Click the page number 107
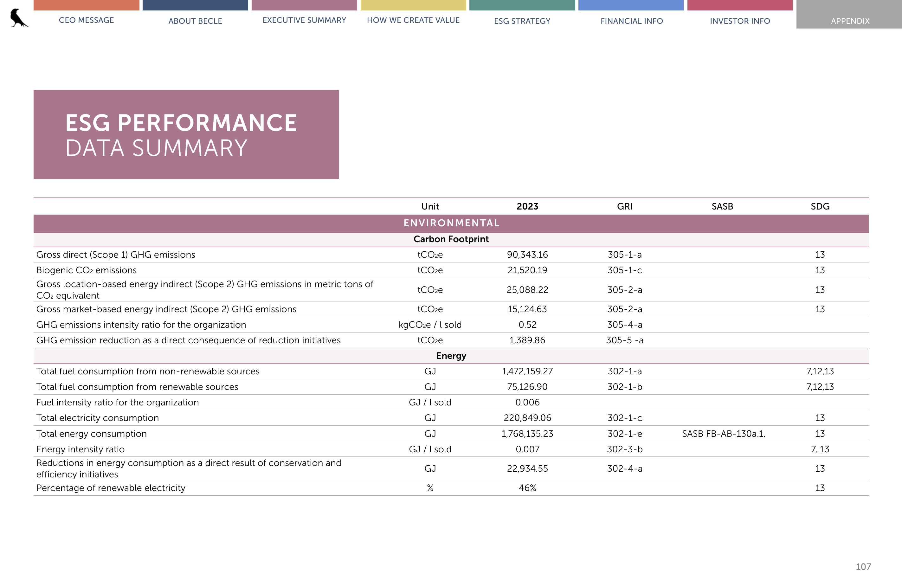902x588 pixels. point(863,567)
